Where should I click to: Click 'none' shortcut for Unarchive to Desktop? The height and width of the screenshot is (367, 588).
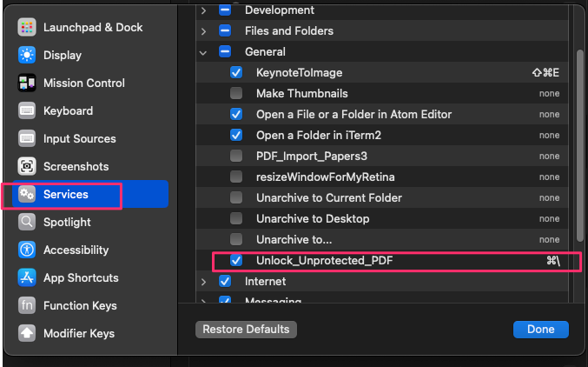click(550, 218)
